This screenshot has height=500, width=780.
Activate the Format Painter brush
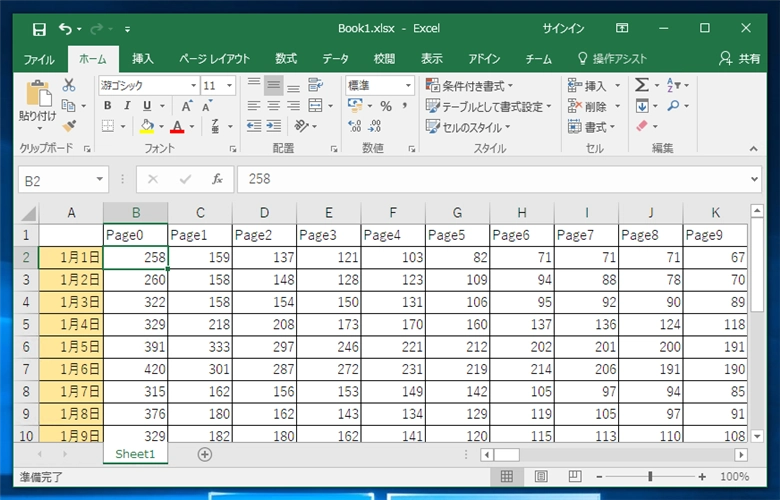pos(69,126)
